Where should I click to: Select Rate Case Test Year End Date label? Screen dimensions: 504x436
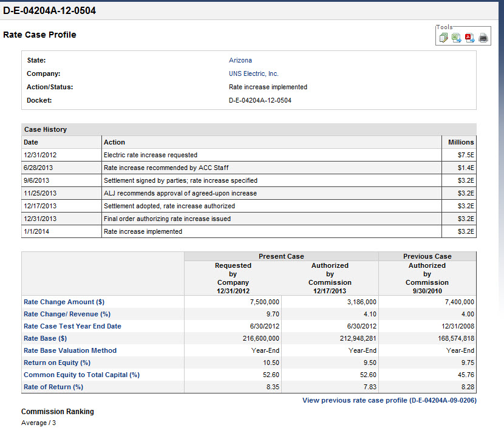(x=72, y=326)
